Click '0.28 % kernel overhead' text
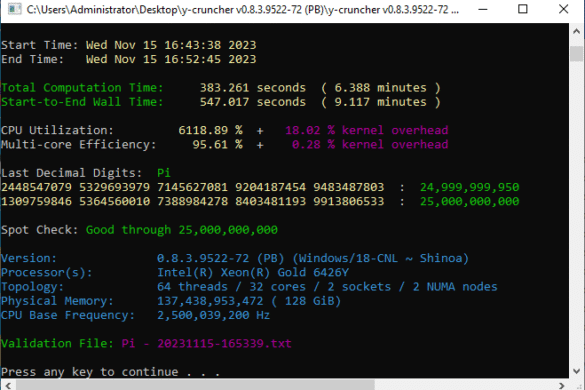This screenshot has width=585, height=390. click(370, 144)
